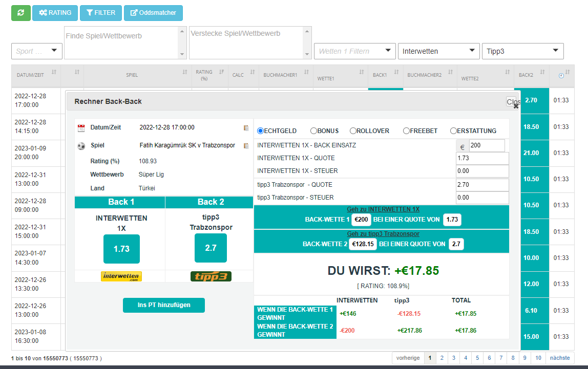
Task: Select the BONUS radio option
Action: (x=313, y=131)
